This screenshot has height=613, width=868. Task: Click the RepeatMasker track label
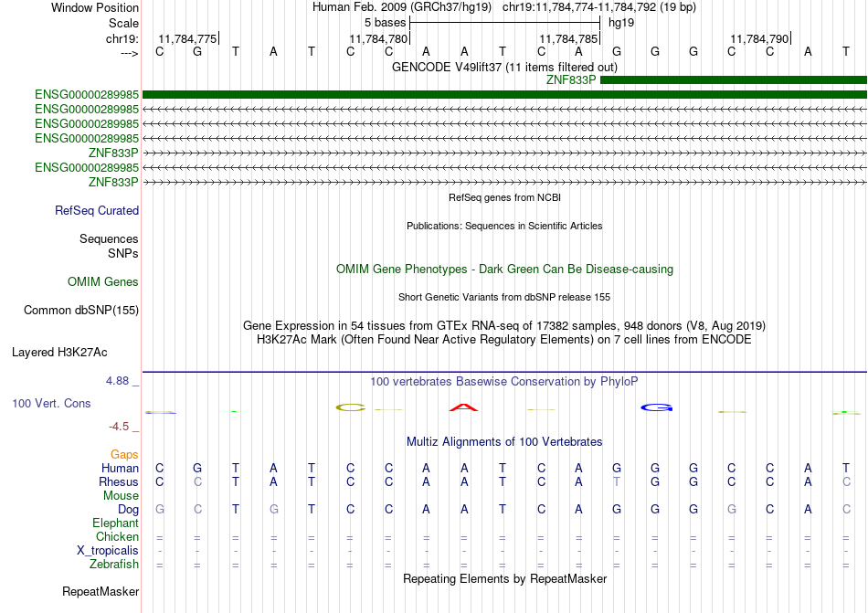click(101, 591)
